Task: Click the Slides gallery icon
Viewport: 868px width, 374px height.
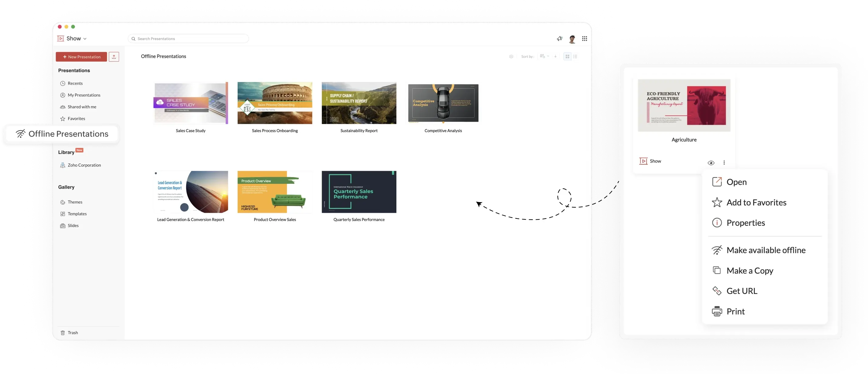Action: click(63, 225)
